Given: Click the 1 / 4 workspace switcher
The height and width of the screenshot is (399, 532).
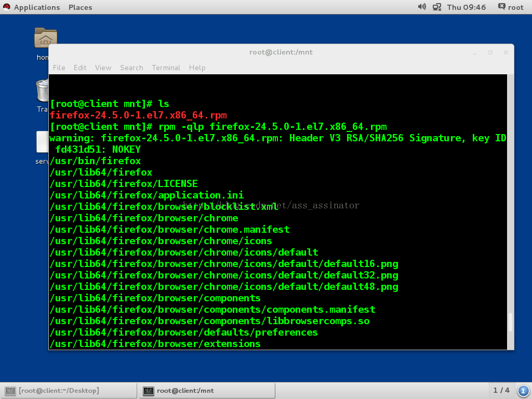Looking at the screenshot, I should (x=501, y=391).
